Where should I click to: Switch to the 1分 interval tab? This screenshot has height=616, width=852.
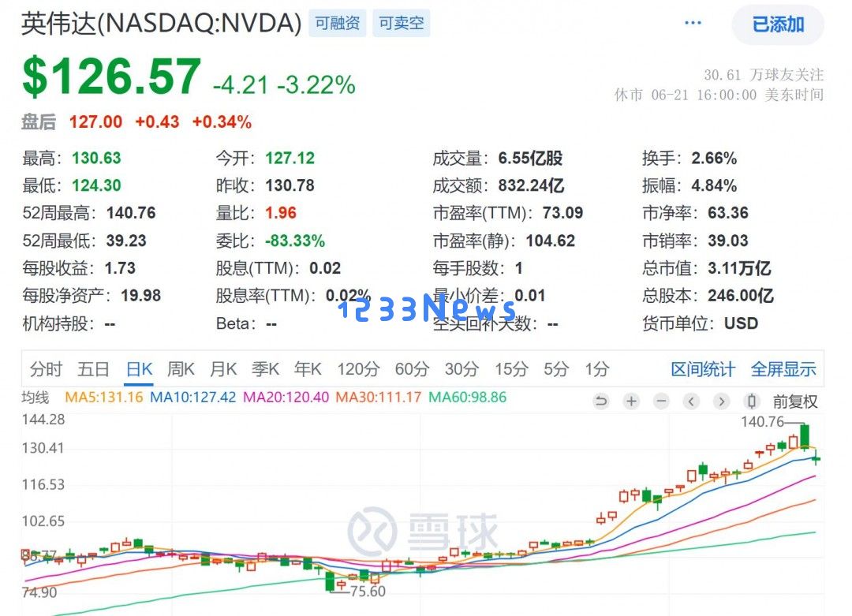tap(597, 369)
